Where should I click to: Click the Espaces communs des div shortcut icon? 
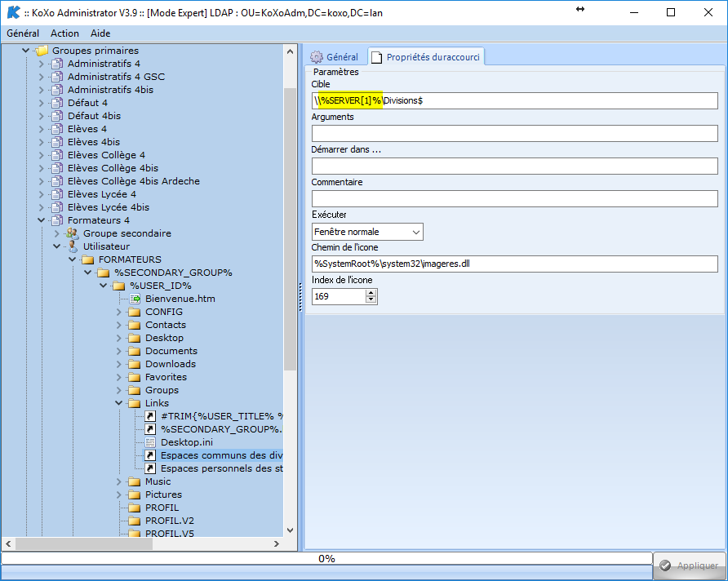(150, 455)
